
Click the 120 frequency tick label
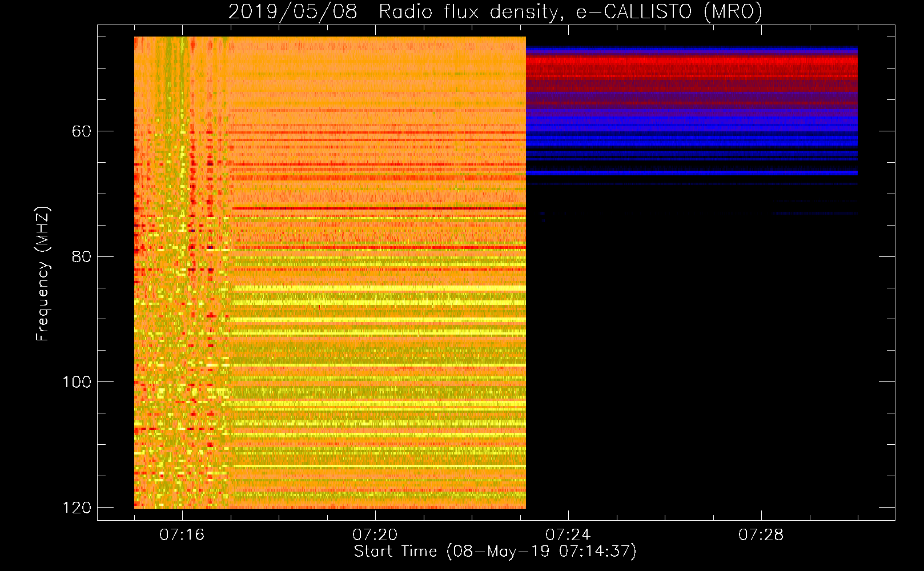click(x=77, y=508)
